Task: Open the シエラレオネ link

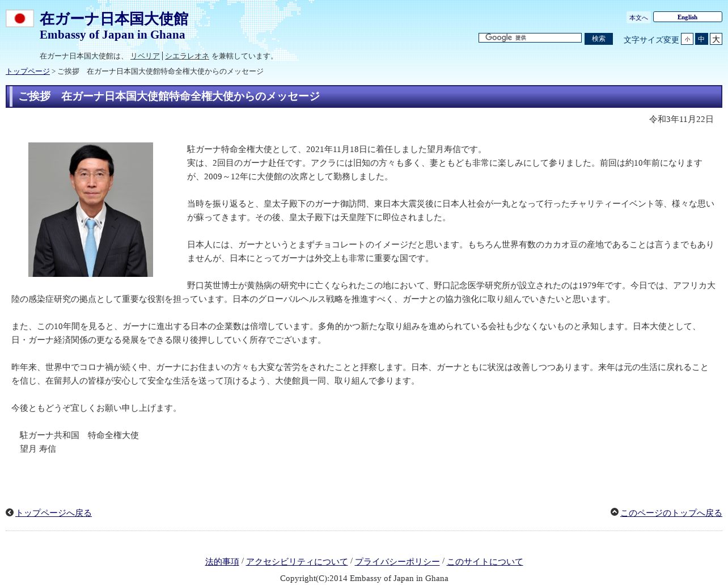Action: (187, 56)
